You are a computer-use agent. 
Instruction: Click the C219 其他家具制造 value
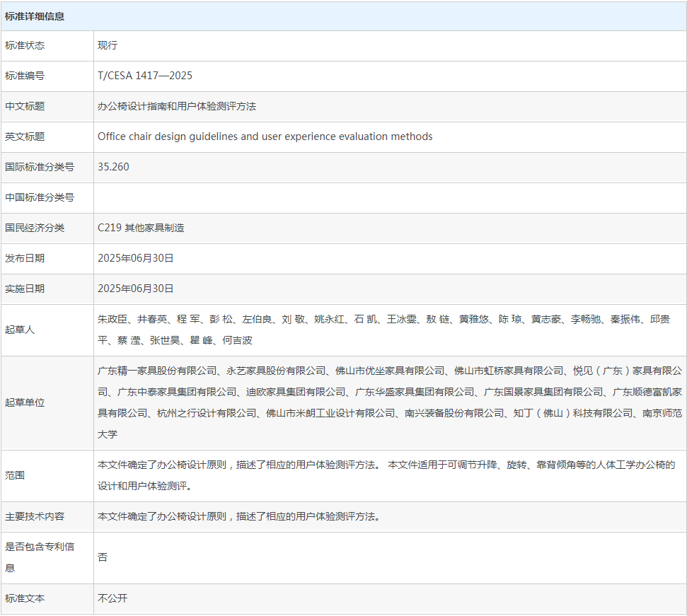click(x=141, y=228)
